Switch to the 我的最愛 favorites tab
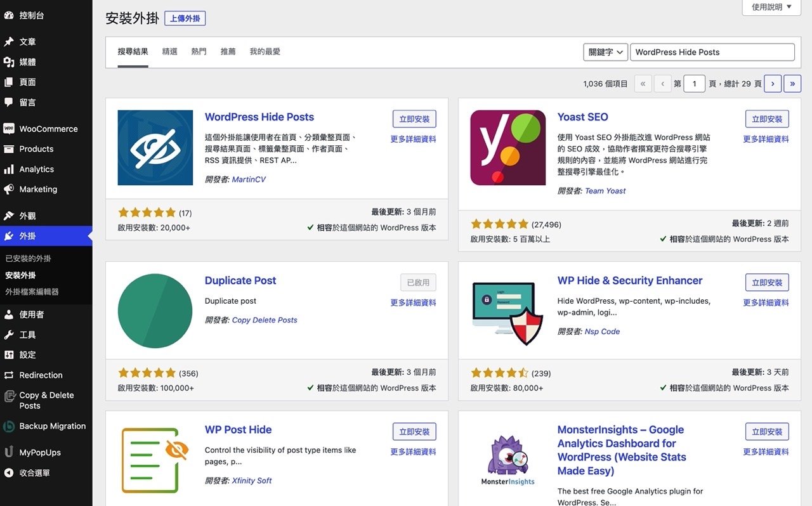Screen dimensions: 812x506 pyautogui.click(x=265, y=52)
